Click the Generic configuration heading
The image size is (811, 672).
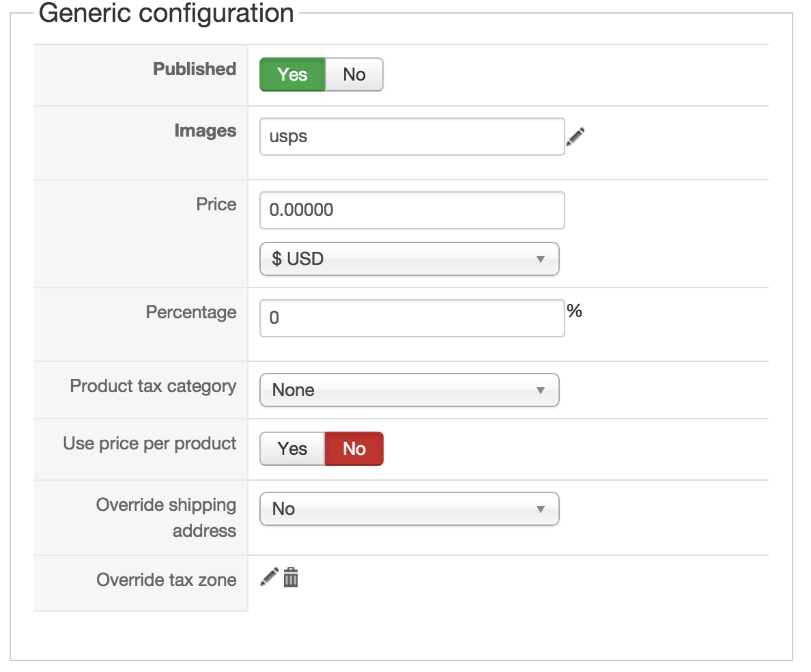click(x=166, y=12)
